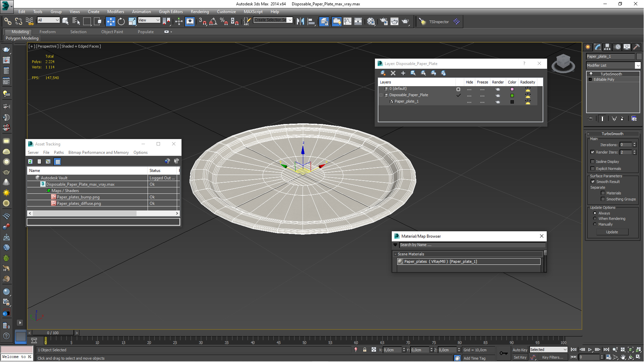Screen dimensions: 644x362
Task: Open the Rendering menu
Action: [x=200, y=11]
